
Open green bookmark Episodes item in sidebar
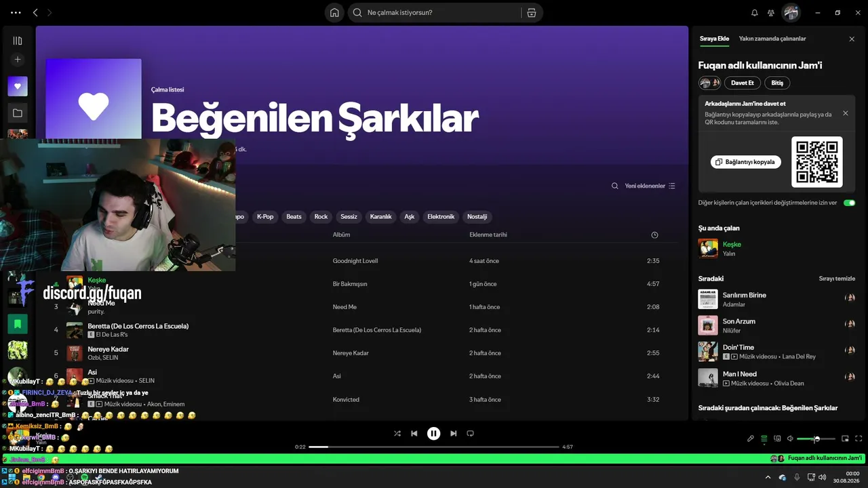18,324
